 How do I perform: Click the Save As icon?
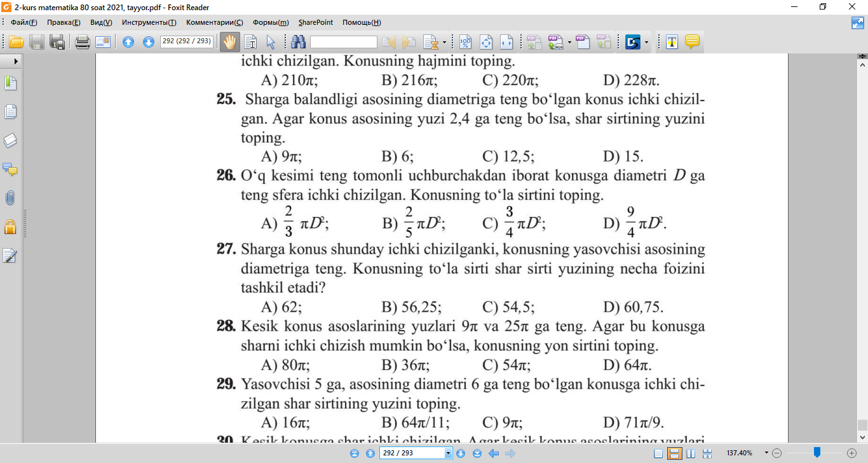(x=57, y=43)
